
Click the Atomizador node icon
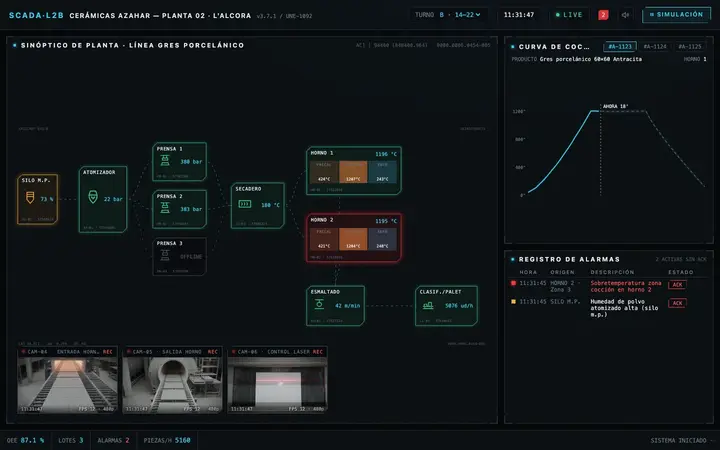93,197
